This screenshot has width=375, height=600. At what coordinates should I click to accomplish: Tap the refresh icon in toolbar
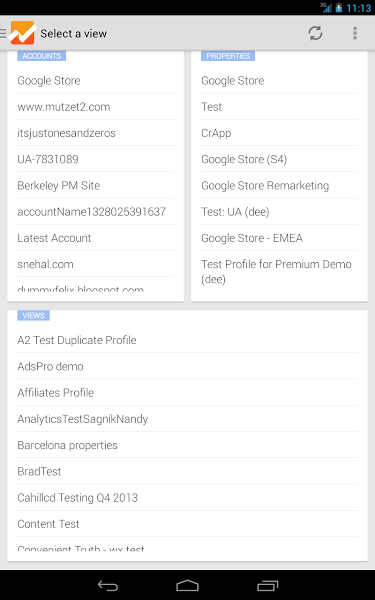point(315,33)
